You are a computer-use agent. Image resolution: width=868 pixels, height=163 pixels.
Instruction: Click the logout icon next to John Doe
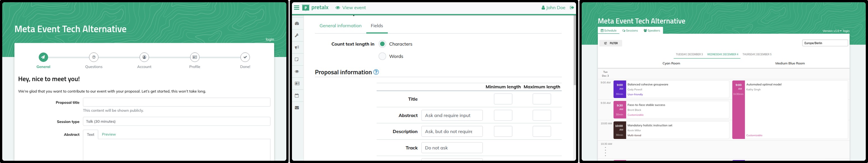click(572, 7)
